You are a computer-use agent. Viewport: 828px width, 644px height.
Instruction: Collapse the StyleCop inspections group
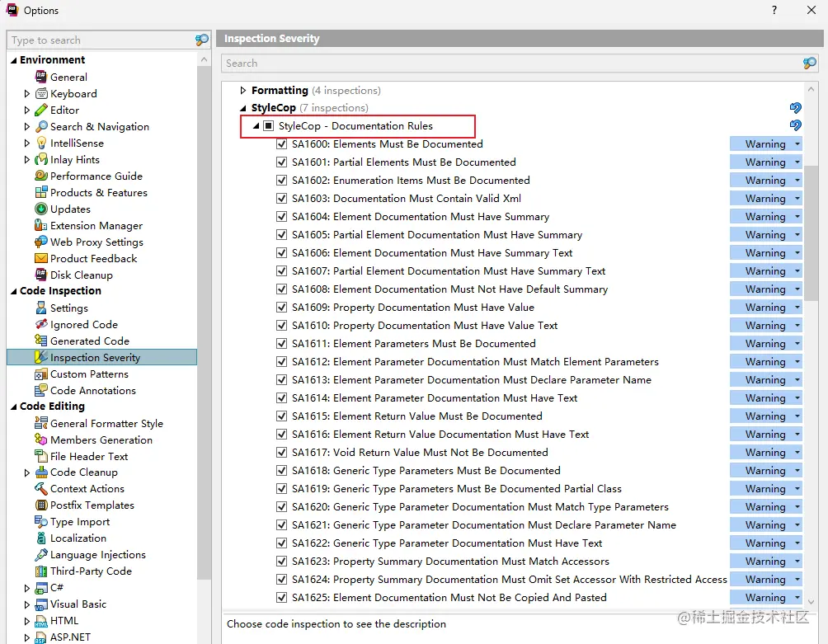click(x=243, y=108)
